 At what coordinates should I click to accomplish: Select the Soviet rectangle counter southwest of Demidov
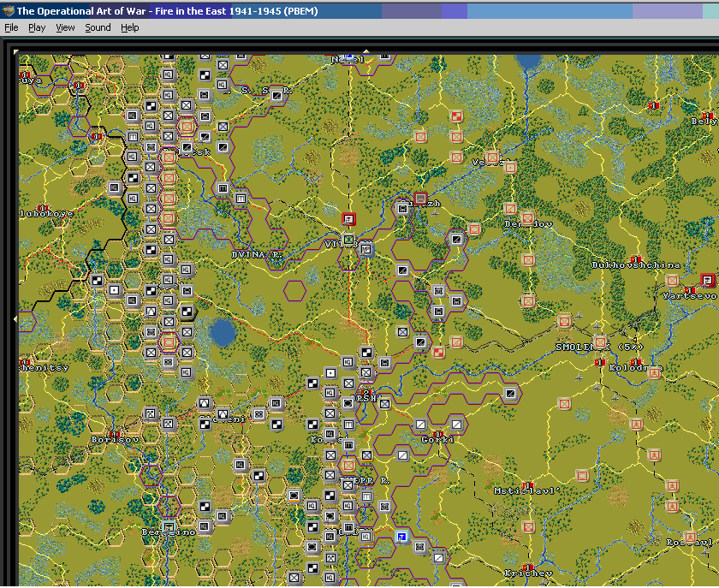tap(474, 229)
